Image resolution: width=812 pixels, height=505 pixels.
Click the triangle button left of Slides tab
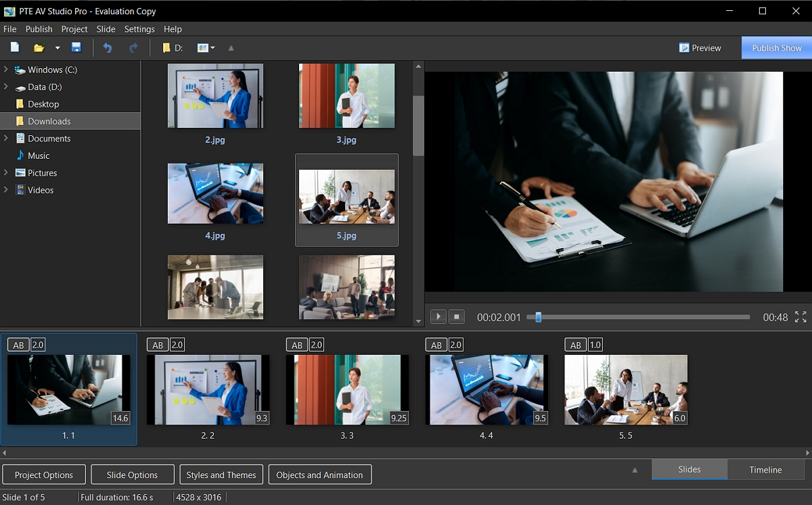click(635, 470)
